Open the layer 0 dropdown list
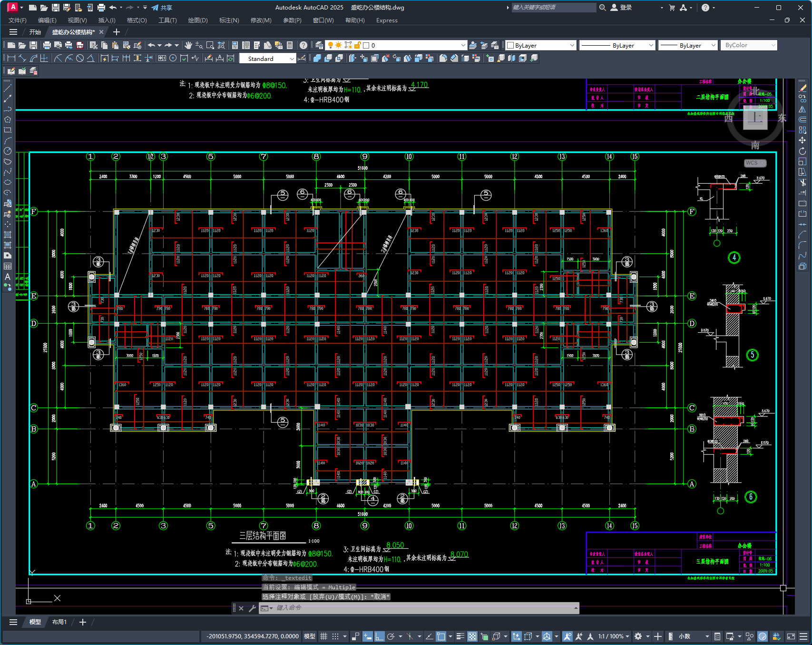Image resolution: width=812 pixels, height=645 pixels. click(x=396, y=45)
